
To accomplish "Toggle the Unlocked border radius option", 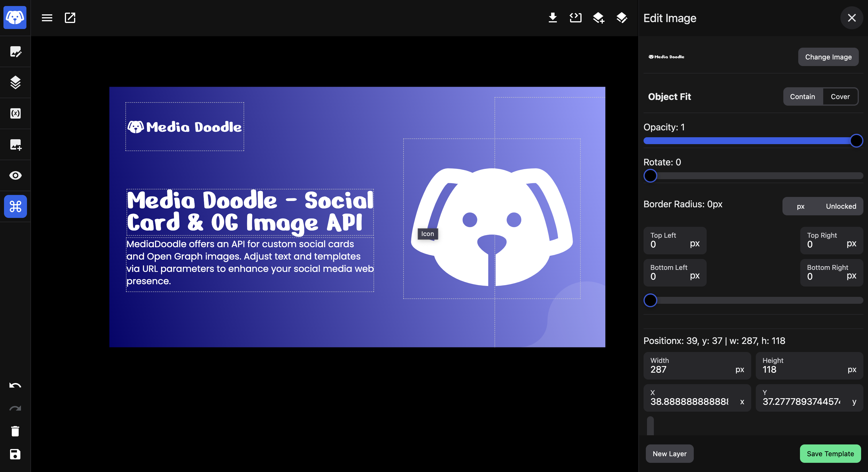I will tap(841, 206).
